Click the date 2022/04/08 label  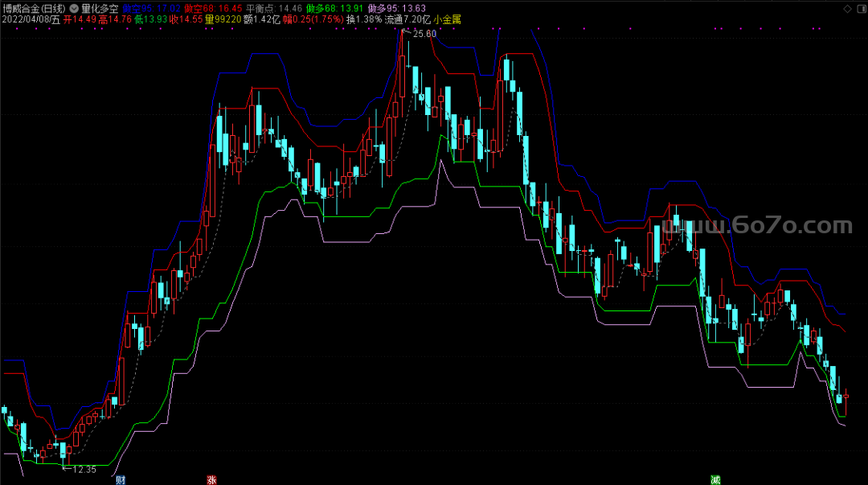pos(26,18)
